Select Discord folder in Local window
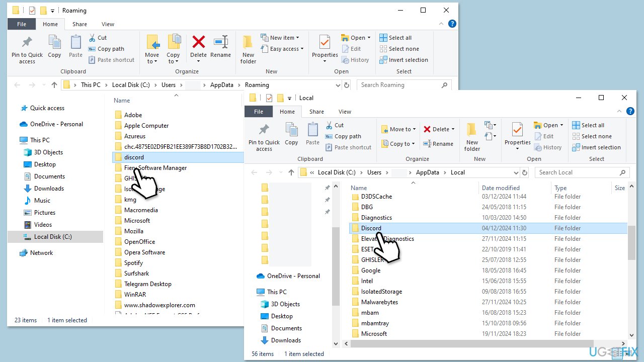This screenshot has height=362, width=644. 488,228
